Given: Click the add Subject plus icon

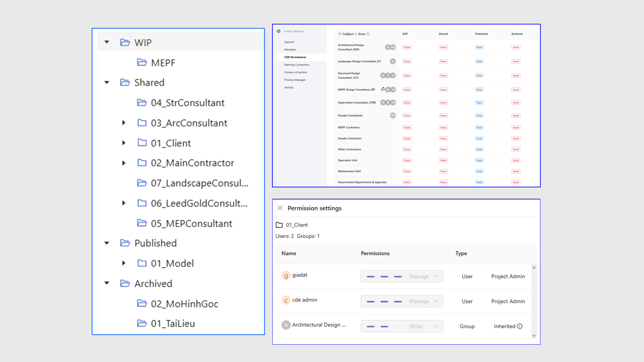Looking at the screenshot, I should [340, 34].
